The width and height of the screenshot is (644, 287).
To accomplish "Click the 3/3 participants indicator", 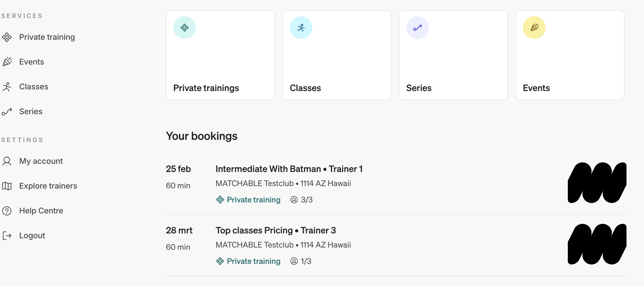I will pos(302,200).
